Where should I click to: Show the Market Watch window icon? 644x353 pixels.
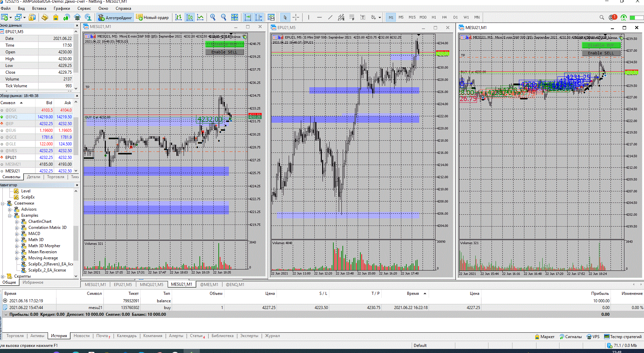32,17
